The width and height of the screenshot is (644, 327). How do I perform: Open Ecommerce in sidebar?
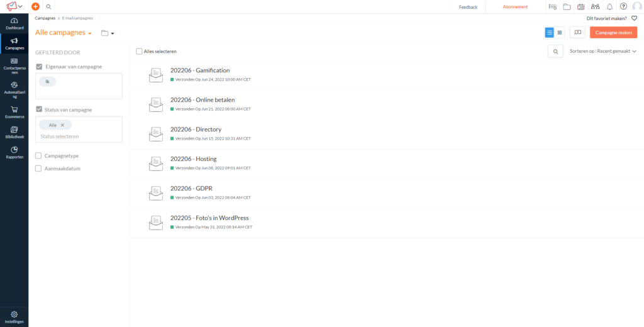[14, 113]
